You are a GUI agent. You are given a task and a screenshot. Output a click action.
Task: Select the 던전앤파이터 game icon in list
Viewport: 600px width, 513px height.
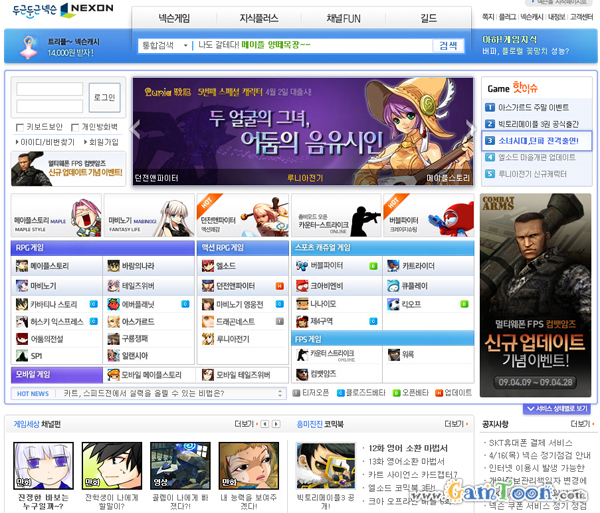pyautogui.click(x=208, y=285)
